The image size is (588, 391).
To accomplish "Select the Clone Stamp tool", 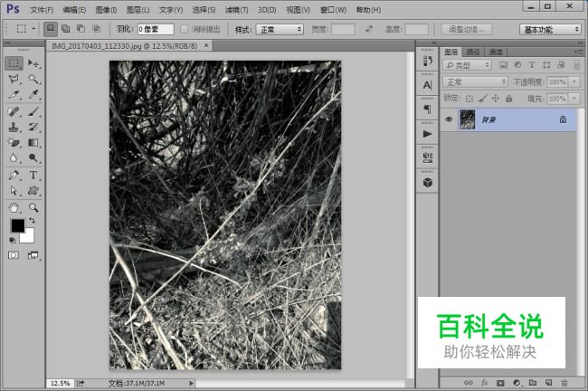I will [14, 128].
